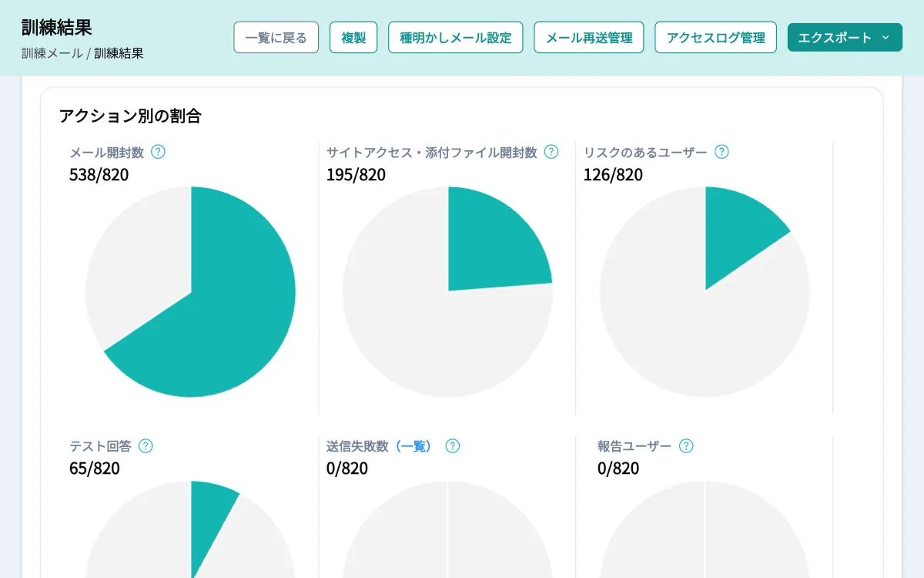Open メール再送管理

589,38
